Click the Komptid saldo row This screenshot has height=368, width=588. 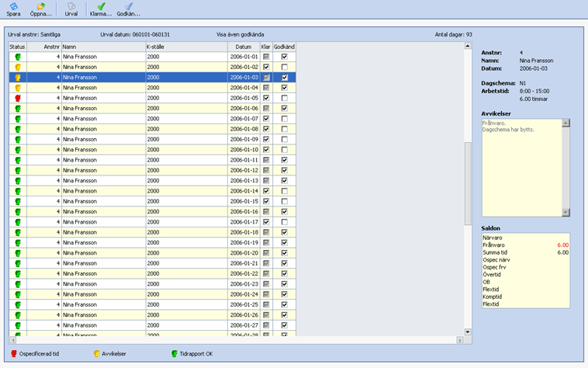[x=525, y=297]
